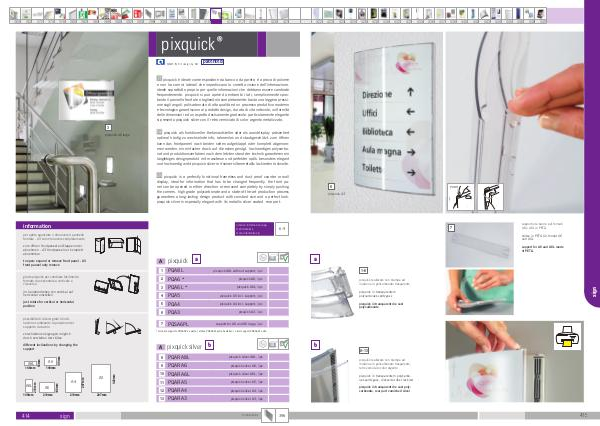Click the 'a' badge next to the pixquick table title

click(x=196, y=259)
